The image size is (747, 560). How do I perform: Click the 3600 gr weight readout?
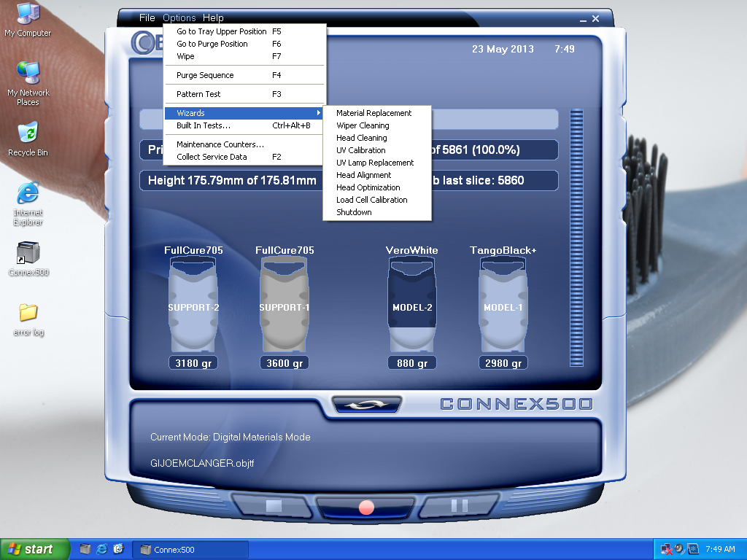pos(285,363)
